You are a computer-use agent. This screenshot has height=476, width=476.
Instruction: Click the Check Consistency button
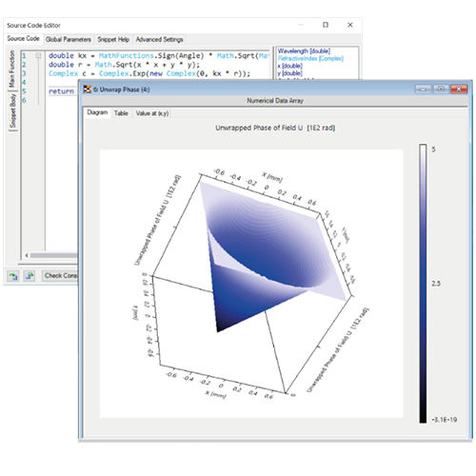click(x=60, y=276)
